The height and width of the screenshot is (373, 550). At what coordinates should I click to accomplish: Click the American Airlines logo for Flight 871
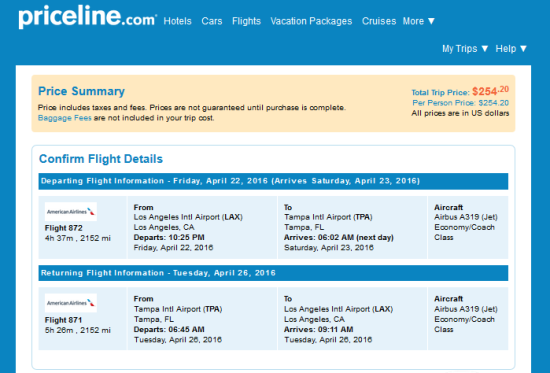pyautogui.click(x=71, y=303)
